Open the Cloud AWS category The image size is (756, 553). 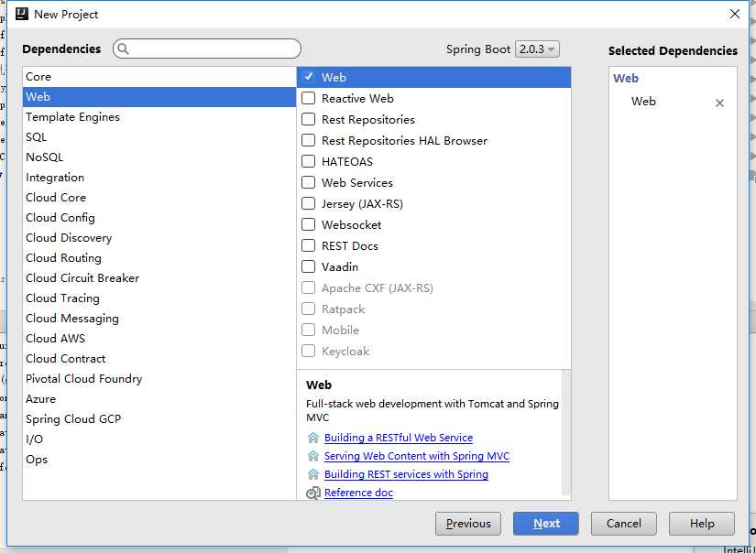click(x=159, y=339)
